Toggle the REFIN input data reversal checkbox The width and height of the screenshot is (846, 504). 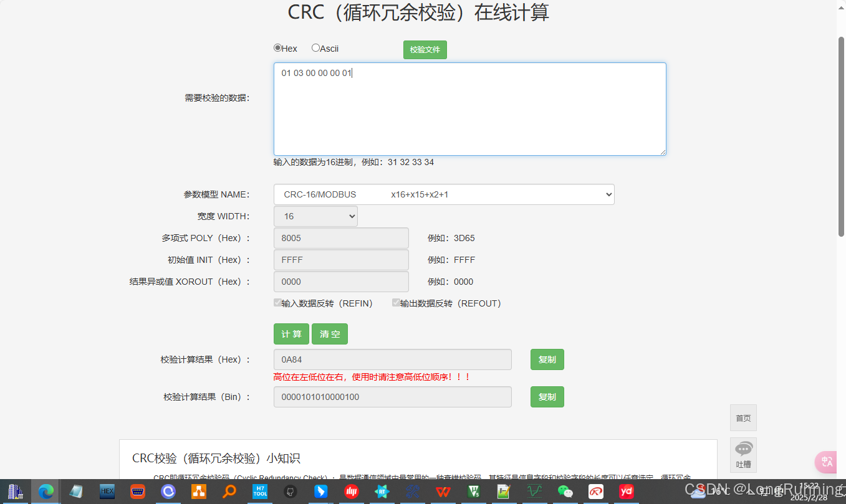(277, 303)
